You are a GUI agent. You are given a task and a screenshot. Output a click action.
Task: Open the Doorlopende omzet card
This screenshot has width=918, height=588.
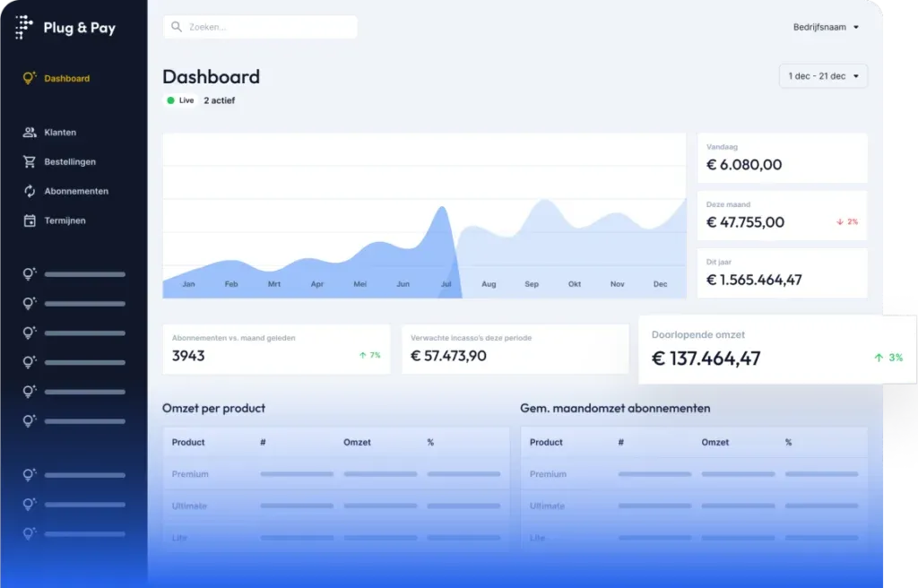pyautogui.click(x=776, y=349)
